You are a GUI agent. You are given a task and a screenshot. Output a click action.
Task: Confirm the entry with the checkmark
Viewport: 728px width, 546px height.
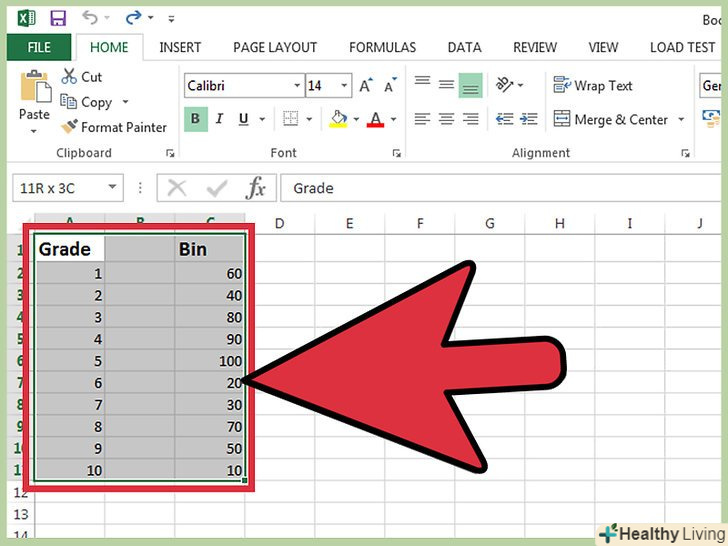[216, 188]
